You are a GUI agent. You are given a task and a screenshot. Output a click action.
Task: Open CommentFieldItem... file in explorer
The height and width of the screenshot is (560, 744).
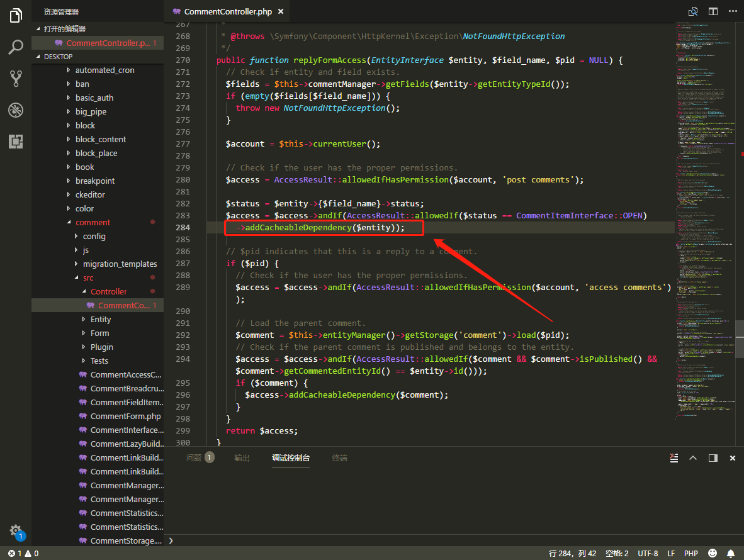[x=98, y=402]
